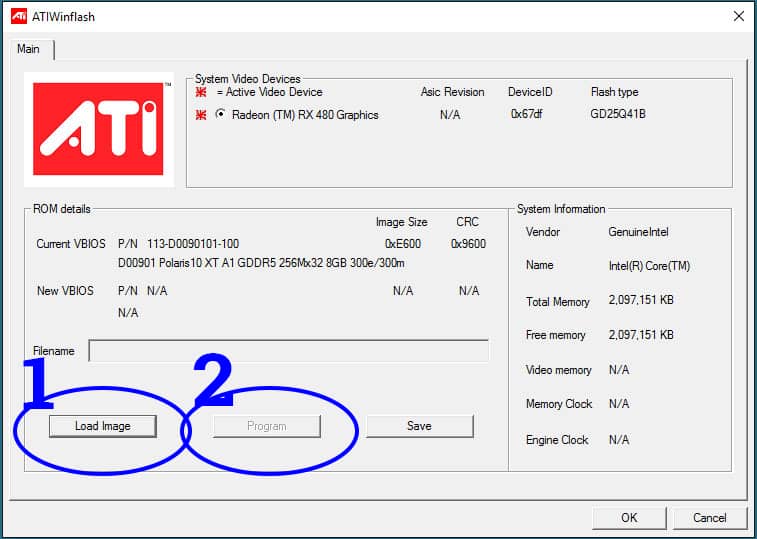Click the Vendor value GenuineIntel
757x539 pixels.
(638, 232)
